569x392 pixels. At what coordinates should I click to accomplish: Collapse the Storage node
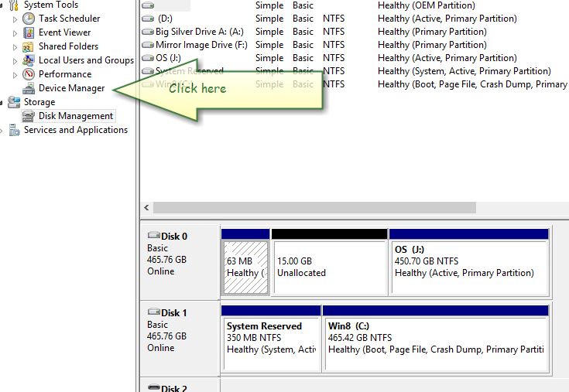[x=2, y=103]
